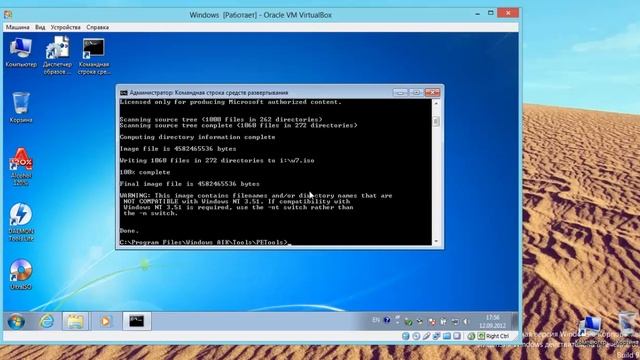Minimize the VirtualBox window
The image size is (640, 360).
(478, 13)
